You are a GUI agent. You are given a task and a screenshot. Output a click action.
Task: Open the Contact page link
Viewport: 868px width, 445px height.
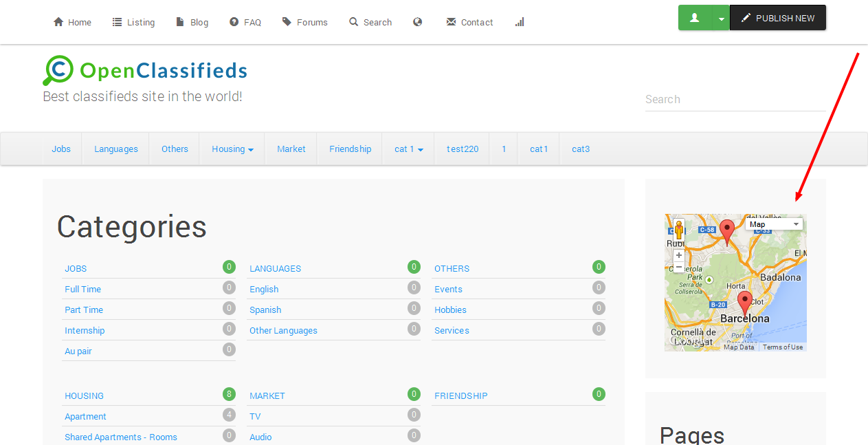point(469,22)
